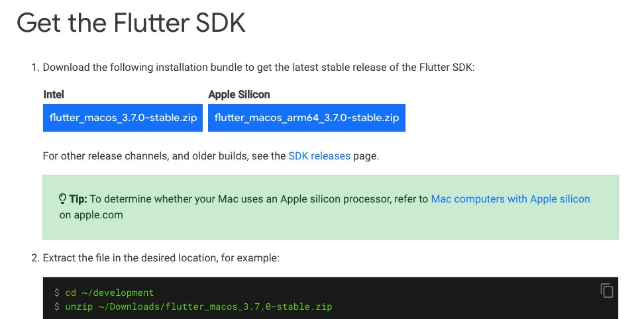The width and height of the screenshot is (644, 319).
Task: Download flutter_macos_arm64_3.7.0-stable.zip for Apple Silicon
Action: [x=306, y=118]
